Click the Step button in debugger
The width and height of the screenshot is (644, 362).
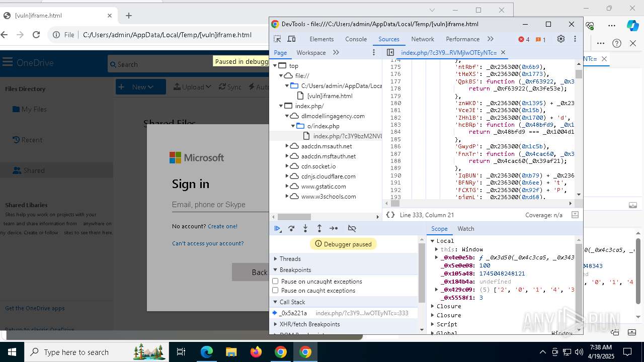point(334,228)
